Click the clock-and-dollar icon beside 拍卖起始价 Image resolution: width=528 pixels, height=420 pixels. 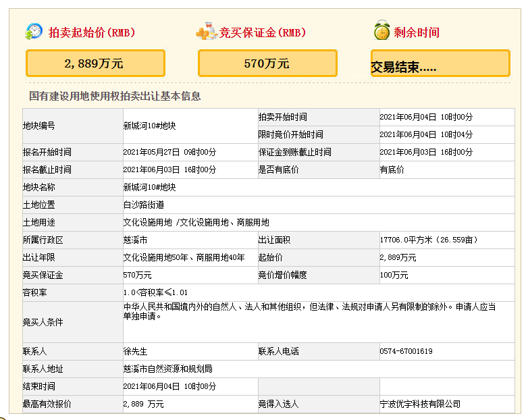coord(34,31)
